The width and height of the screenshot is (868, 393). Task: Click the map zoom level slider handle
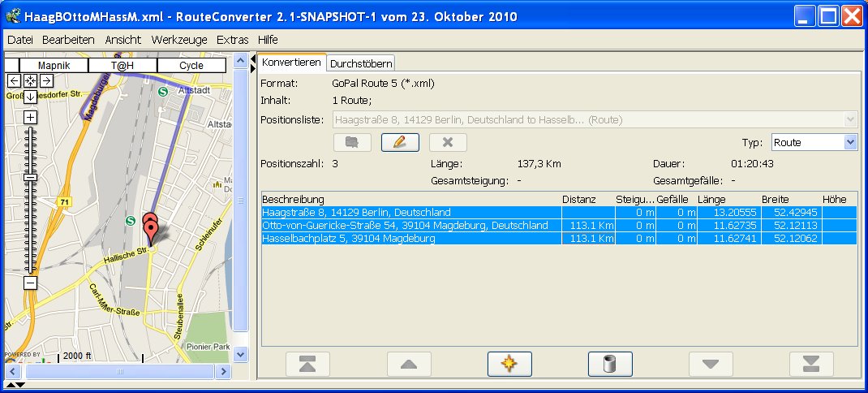click(x=31, y=177)
